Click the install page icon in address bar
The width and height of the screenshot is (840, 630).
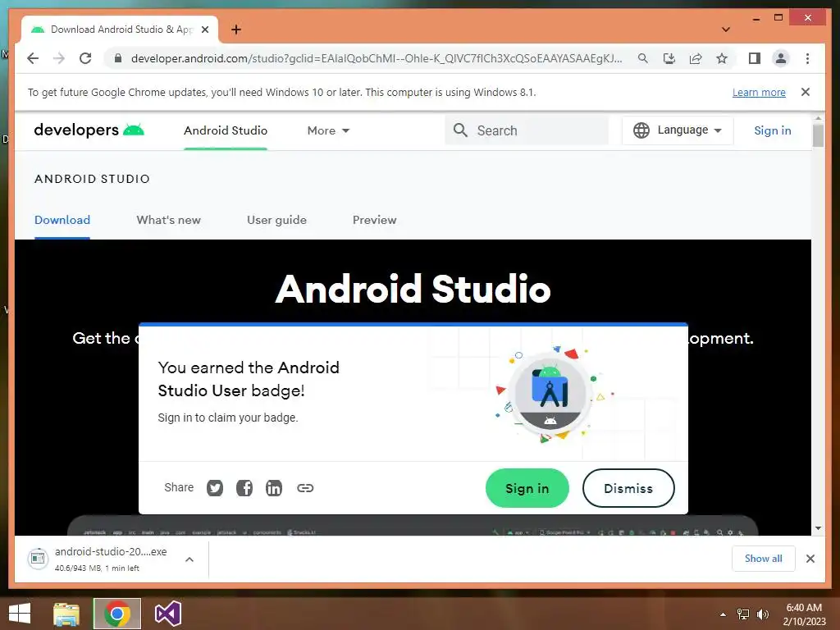[669, 58]
